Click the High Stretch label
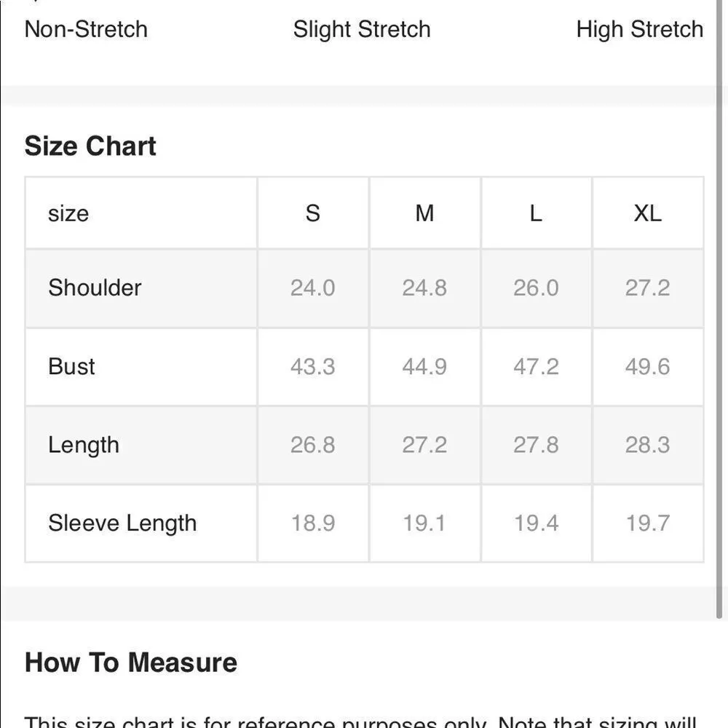 pos(639,29)
